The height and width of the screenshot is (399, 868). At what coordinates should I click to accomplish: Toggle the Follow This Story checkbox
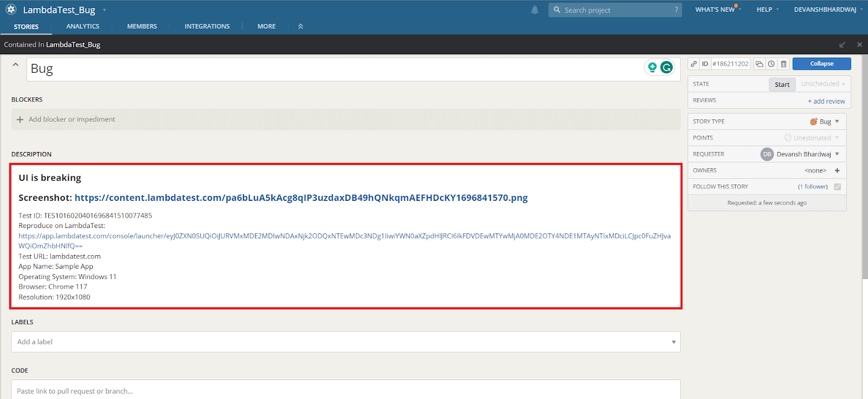point(837,187)
